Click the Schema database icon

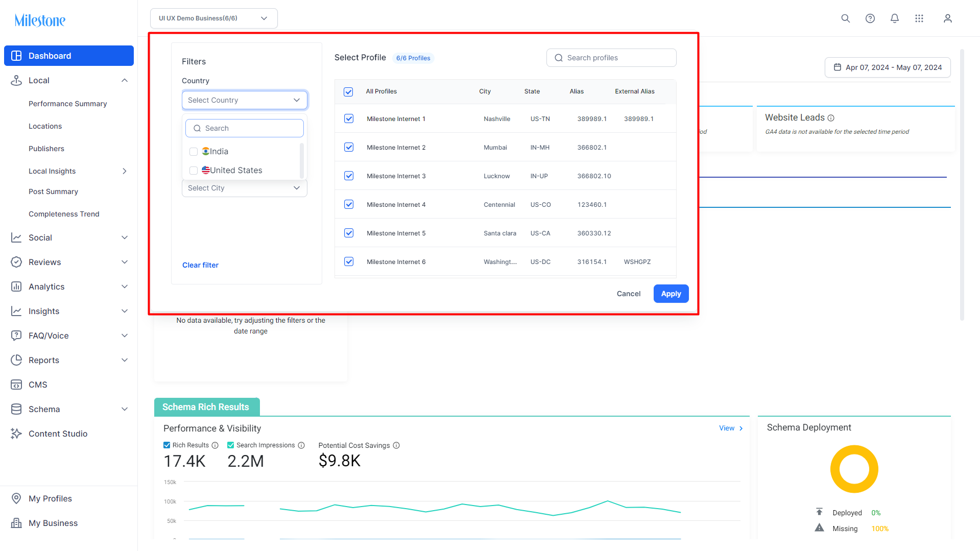pos(16,409)
